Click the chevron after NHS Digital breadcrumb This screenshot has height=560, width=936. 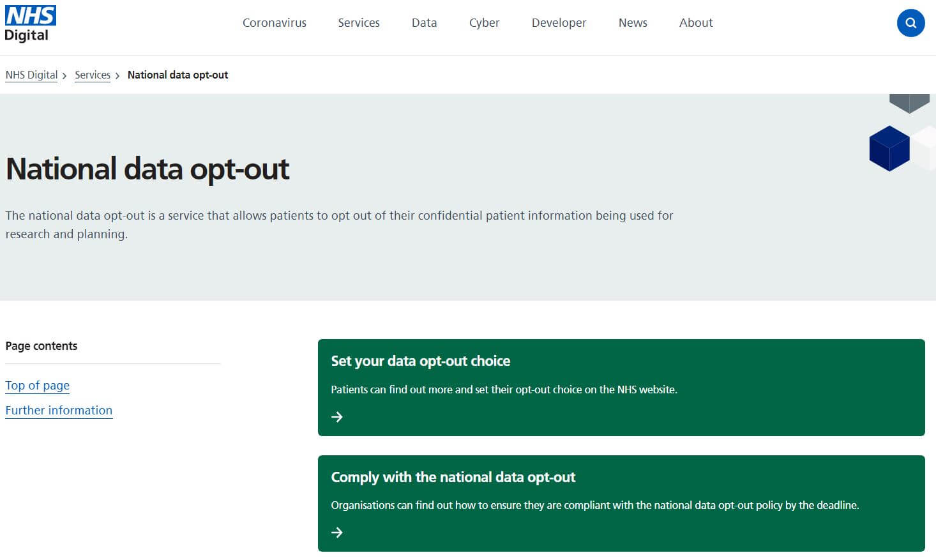(64, 76)
